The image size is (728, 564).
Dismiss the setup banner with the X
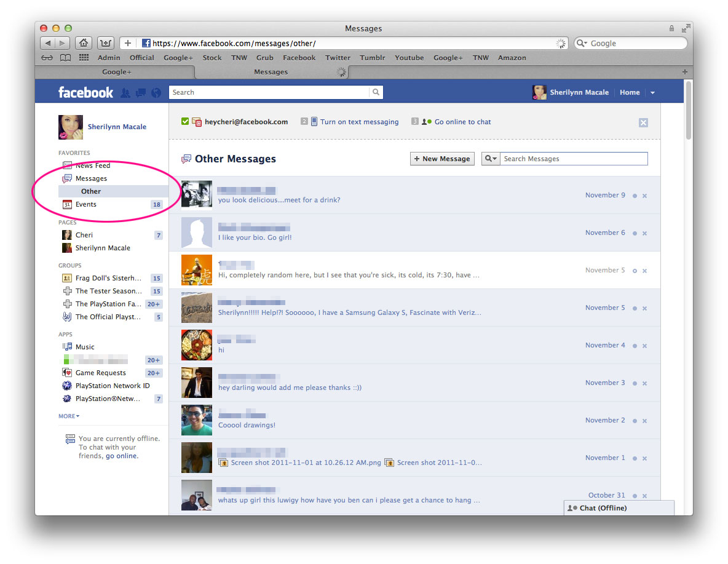[643, 122]
